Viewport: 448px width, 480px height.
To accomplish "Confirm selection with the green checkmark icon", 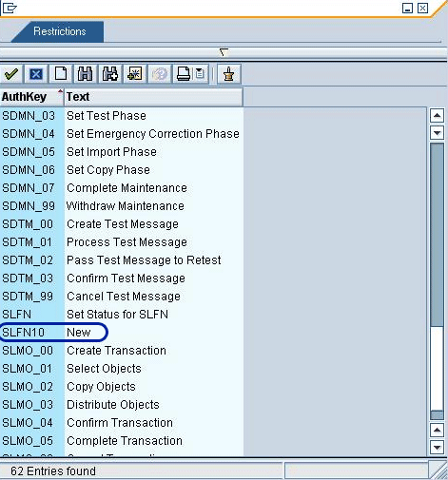I will click(x=11, y=74).
